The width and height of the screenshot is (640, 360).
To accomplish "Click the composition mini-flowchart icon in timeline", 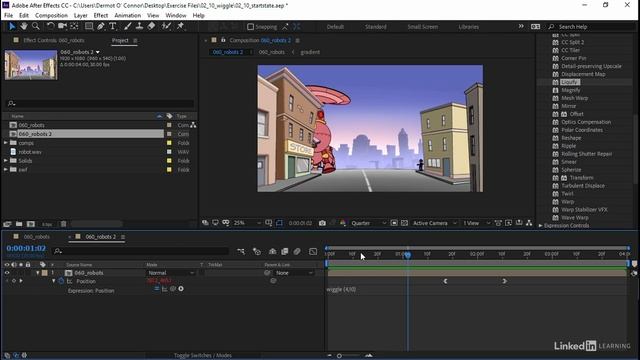I will tap(241, 251).
